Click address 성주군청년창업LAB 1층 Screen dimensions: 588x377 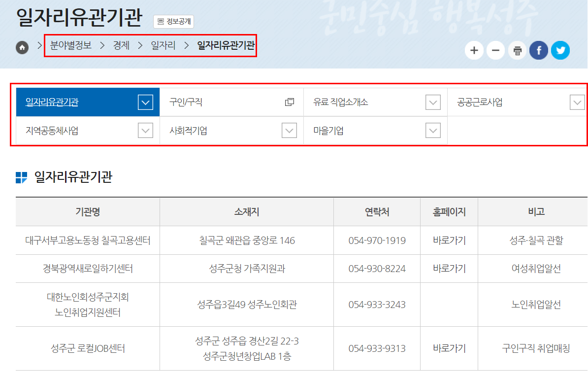(247, 356)
